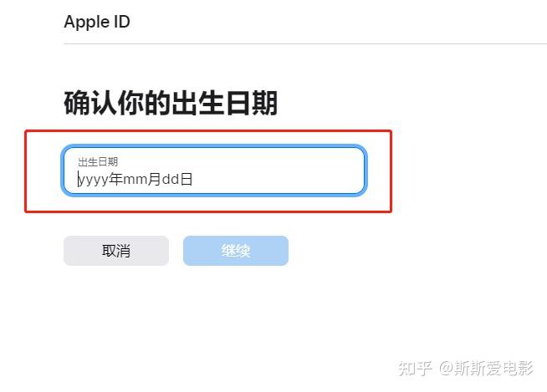Click the red highlight box edge
The width and height of the screenshot is (547, 392).
click(208, 131)
